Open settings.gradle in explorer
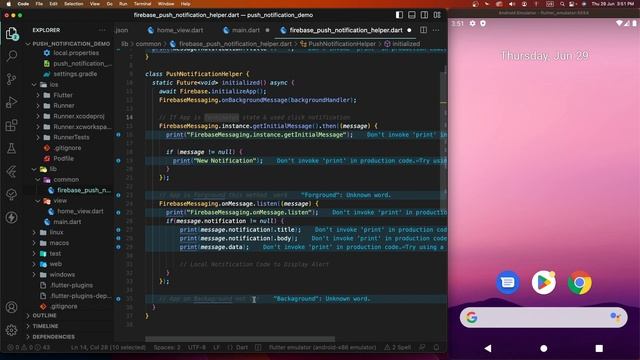The height and width of the screenshot is (360, 640). coord(70,74)
